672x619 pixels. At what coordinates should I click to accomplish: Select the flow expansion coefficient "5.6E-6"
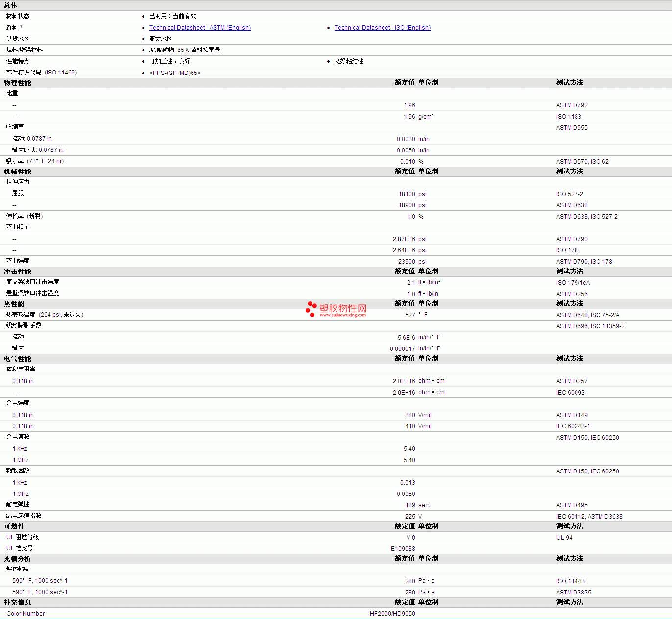pos(407,338)
